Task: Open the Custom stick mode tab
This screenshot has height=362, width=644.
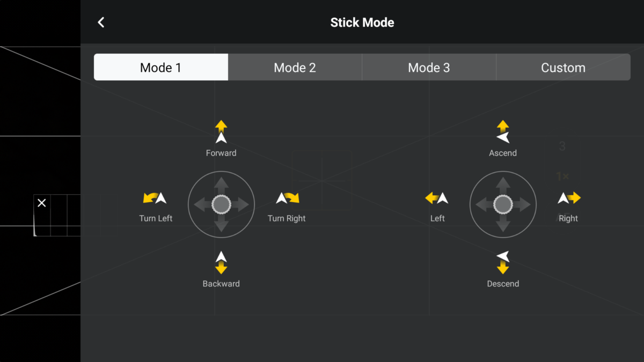Action: coord(563,67)
